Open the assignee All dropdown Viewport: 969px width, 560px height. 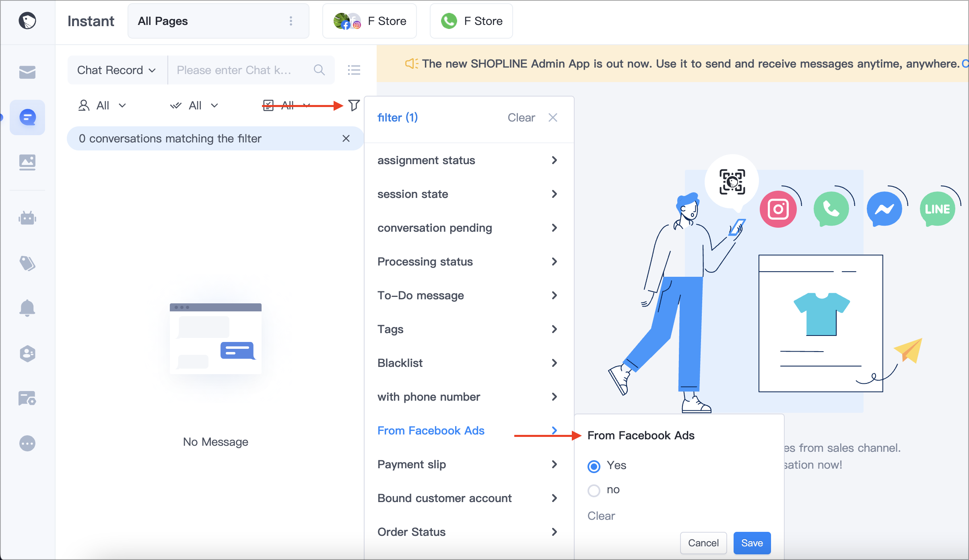pyautogui.click(x=102, y=105)
